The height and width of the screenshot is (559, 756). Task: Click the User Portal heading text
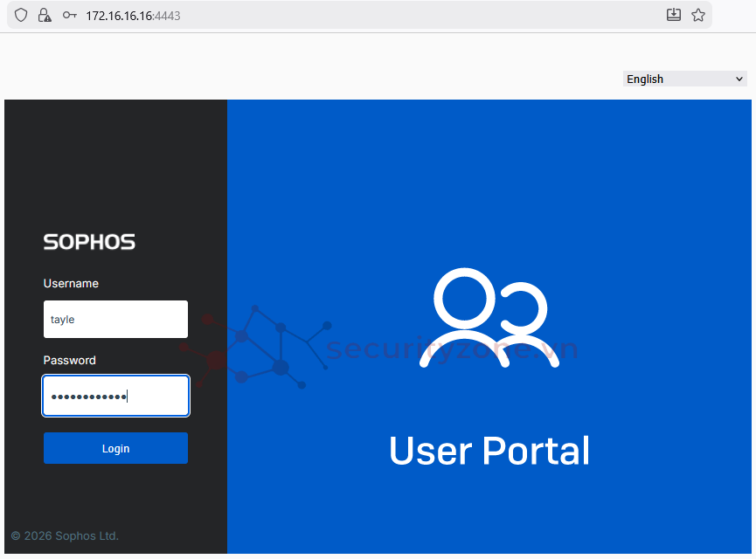coord(489,452)
